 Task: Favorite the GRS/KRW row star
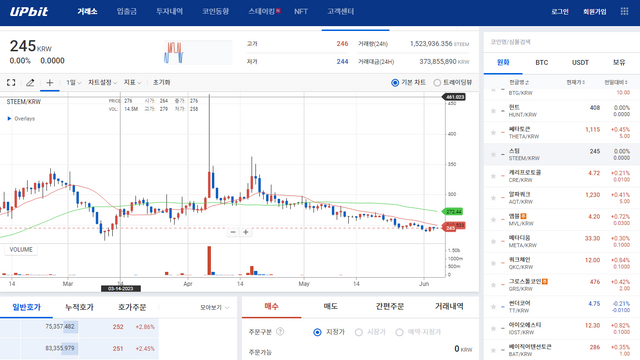[493, 285]
